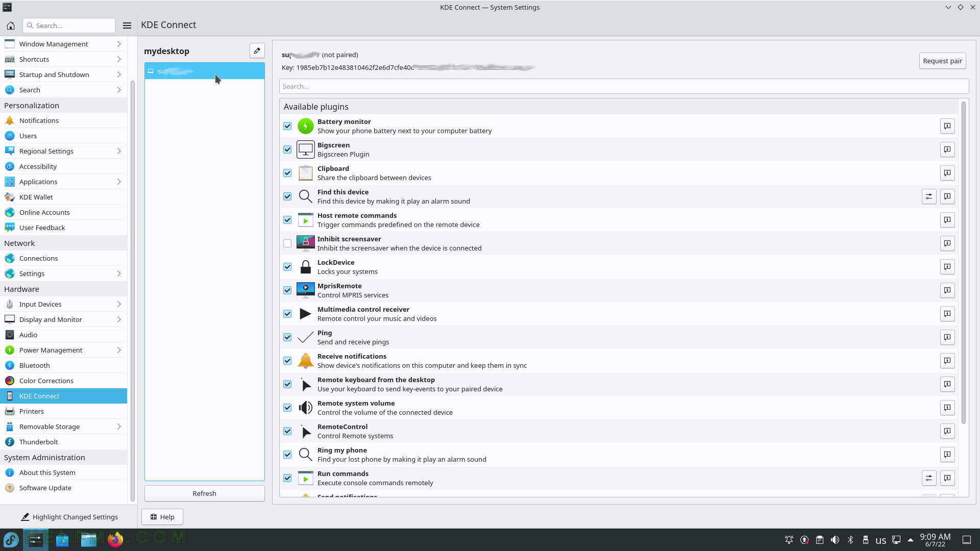This screenshot has width=980, height=551.
Task: Uncheck the Receive notifications plugin
Action: [x=287, y=361]
